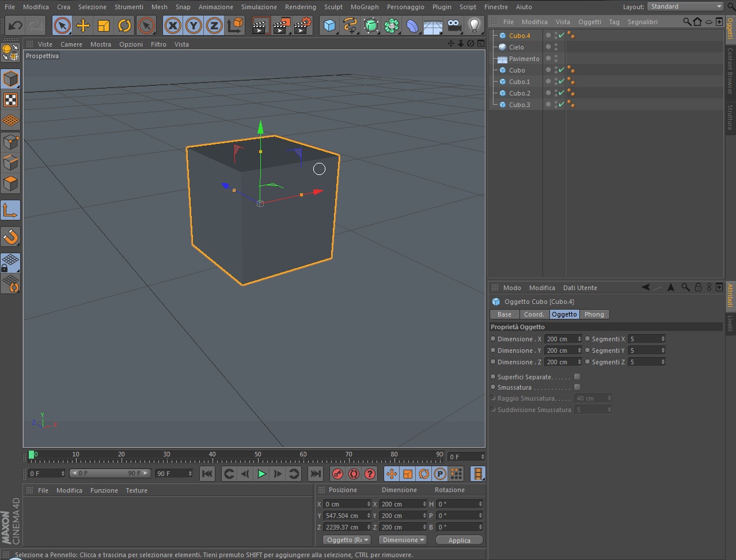Play the animation forward
736x560 pixels.
tap(261, 474)
